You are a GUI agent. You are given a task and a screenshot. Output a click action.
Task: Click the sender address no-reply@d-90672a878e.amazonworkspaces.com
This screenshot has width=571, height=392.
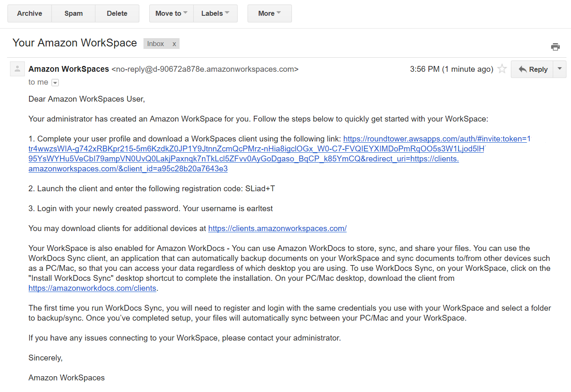(x=205, y=69)
